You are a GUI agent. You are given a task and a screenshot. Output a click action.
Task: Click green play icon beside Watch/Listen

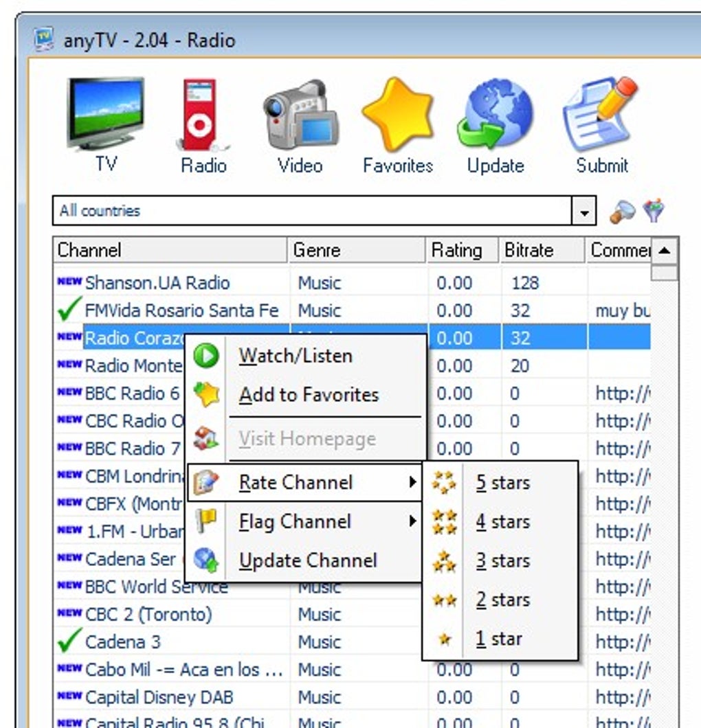206,356
